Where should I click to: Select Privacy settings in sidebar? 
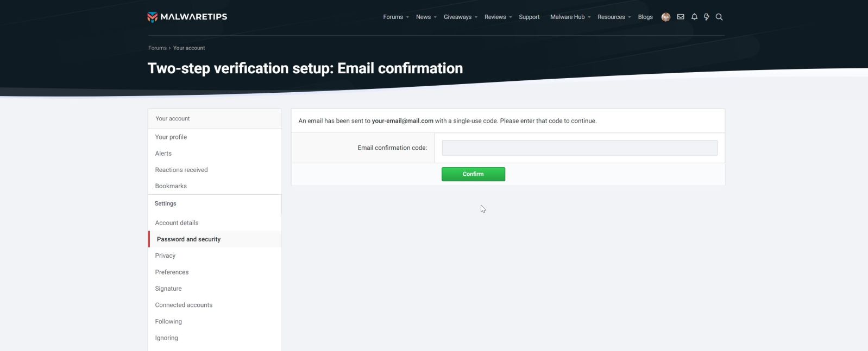click(165, 256)
